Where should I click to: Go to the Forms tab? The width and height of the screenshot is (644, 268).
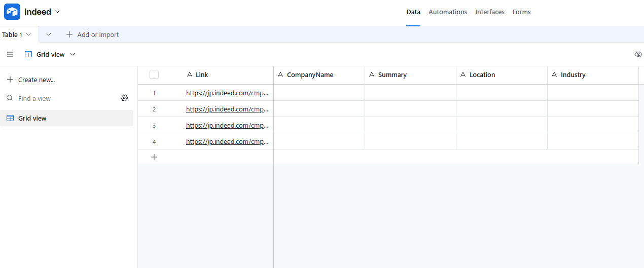coord(521,12)
